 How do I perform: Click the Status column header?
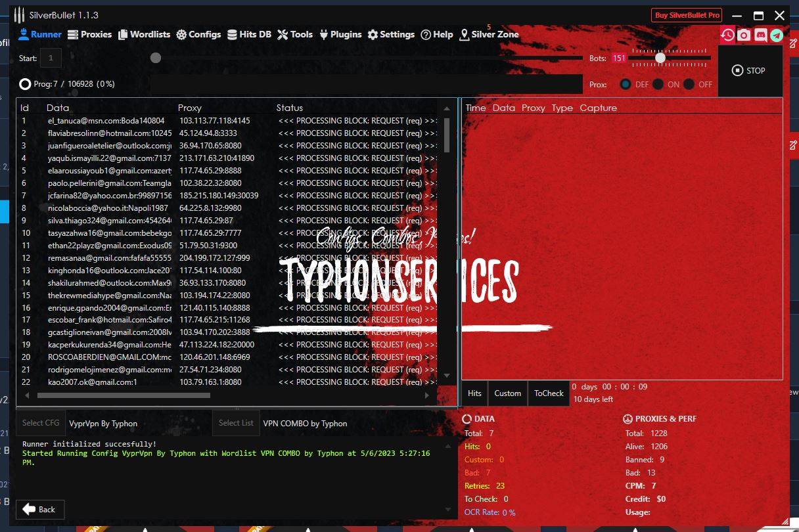click(290, 108)
